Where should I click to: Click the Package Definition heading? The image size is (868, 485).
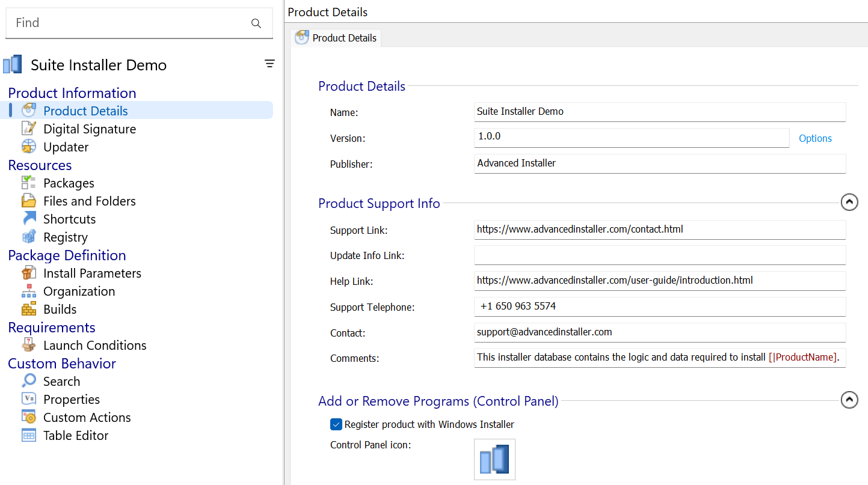click(x=67, y=255)
